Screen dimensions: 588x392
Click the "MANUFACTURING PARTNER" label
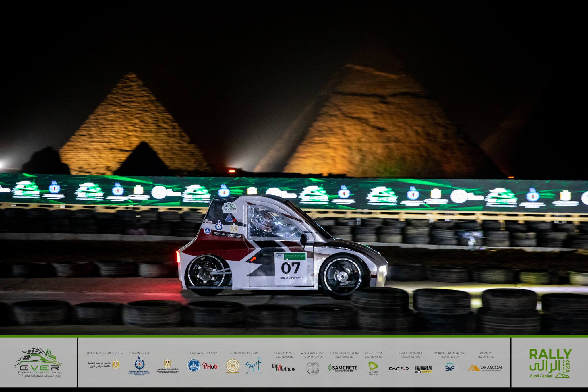point(450,355)
